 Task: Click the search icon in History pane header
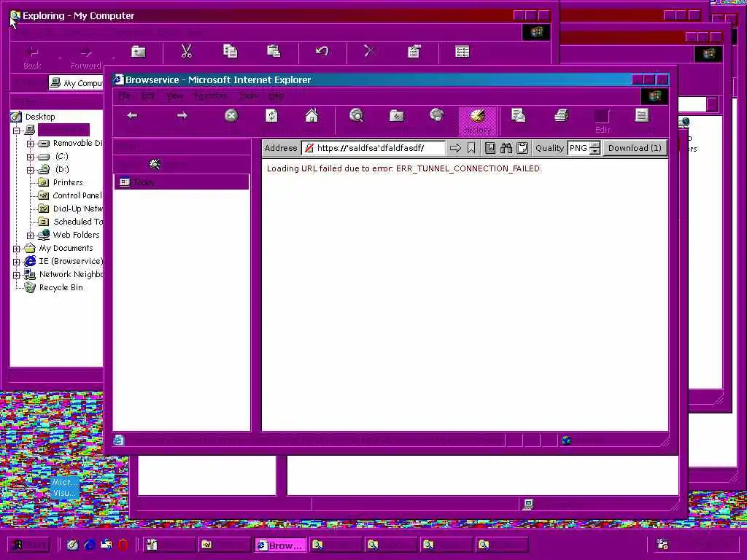click(x=155, y=164)
